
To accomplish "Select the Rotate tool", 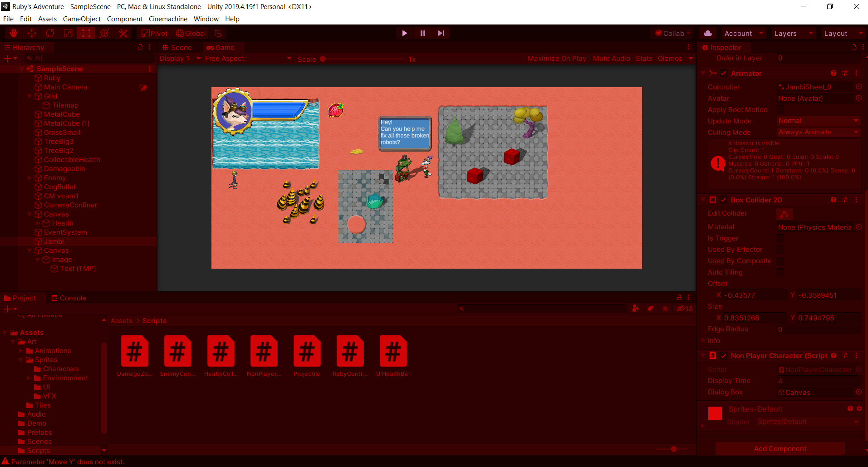I will click(50, 33).
